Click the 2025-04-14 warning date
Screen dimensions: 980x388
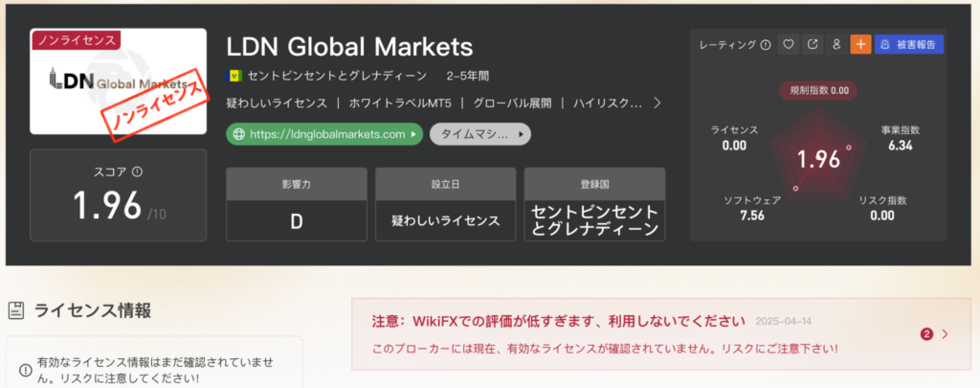click(x=783, y=322)
